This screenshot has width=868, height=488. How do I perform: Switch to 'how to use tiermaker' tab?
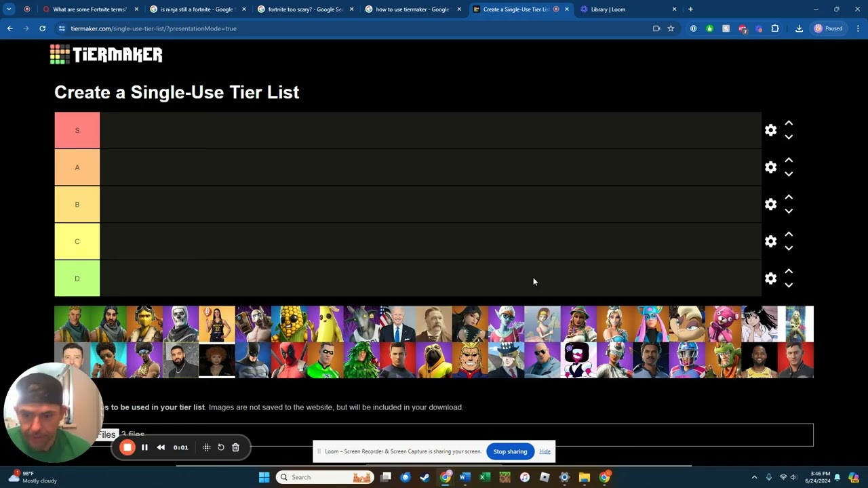point(412,9)
